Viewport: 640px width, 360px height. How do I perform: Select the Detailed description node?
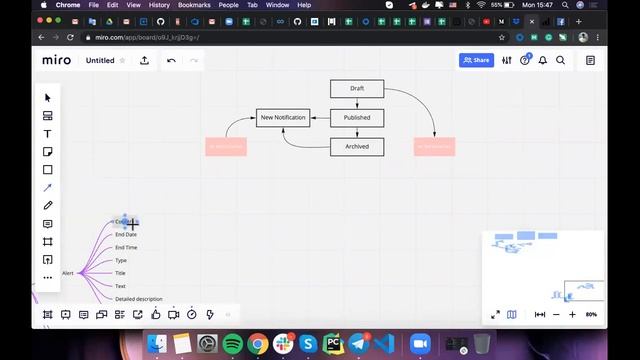(x=139, y=299)
